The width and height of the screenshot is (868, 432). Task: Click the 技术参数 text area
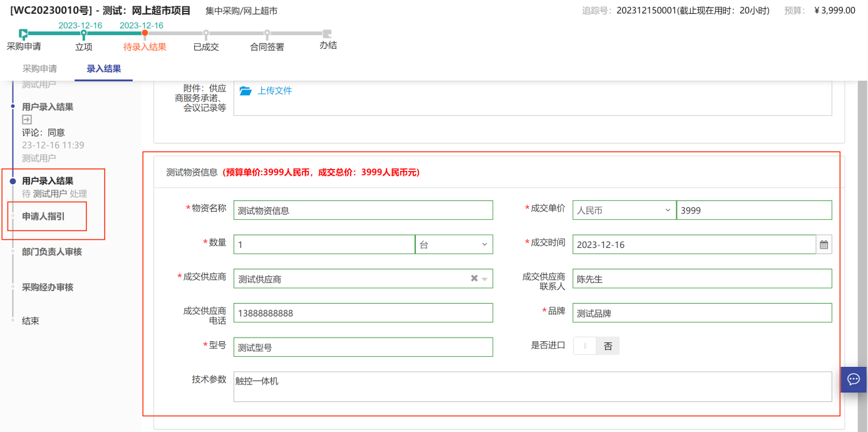(x=532, y=386)
